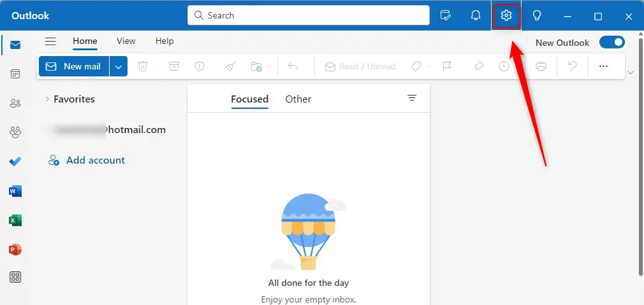
Task: Open the People contacts icon
Action: pos(15,103)
